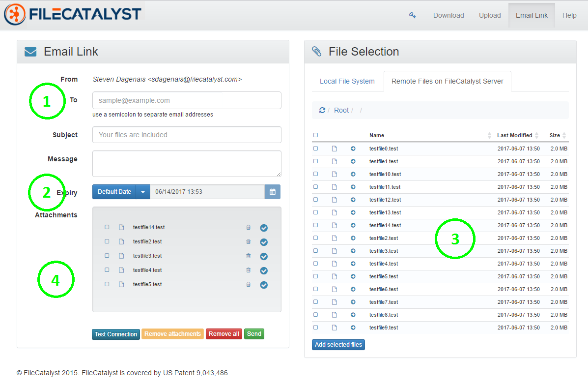Click the blue arrow icon for testfile13.test
Screen dimensions: 588x387
pos(353,212)
